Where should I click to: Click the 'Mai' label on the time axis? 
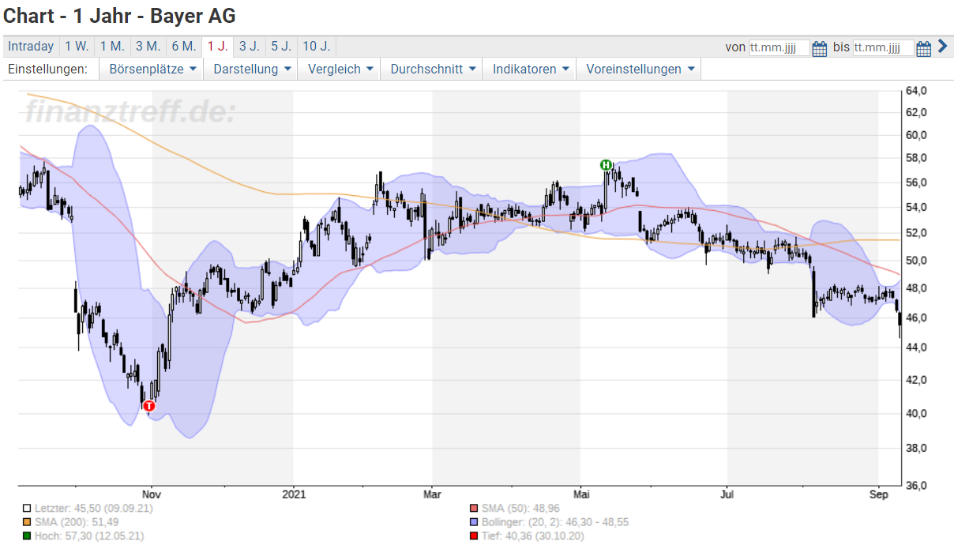580,494
